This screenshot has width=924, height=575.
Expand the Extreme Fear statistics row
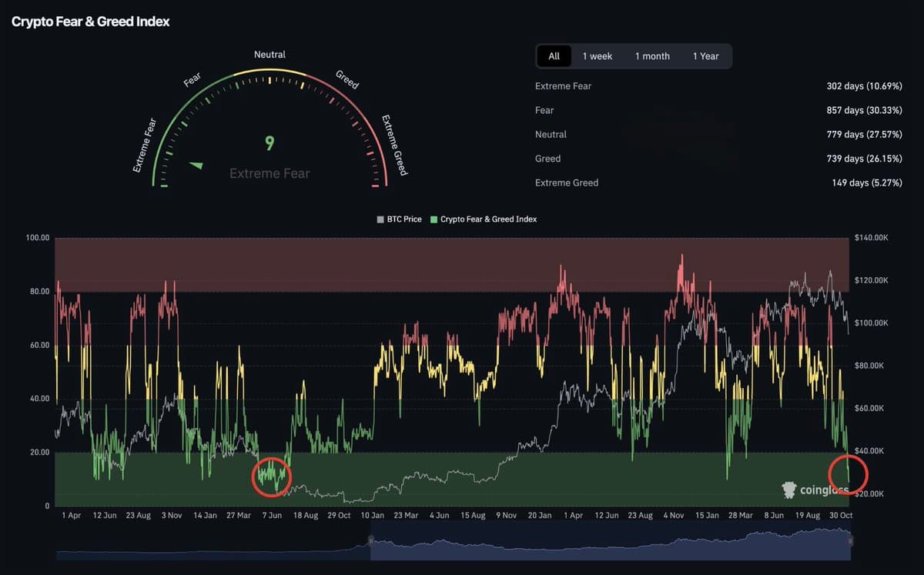click(716, 86)
